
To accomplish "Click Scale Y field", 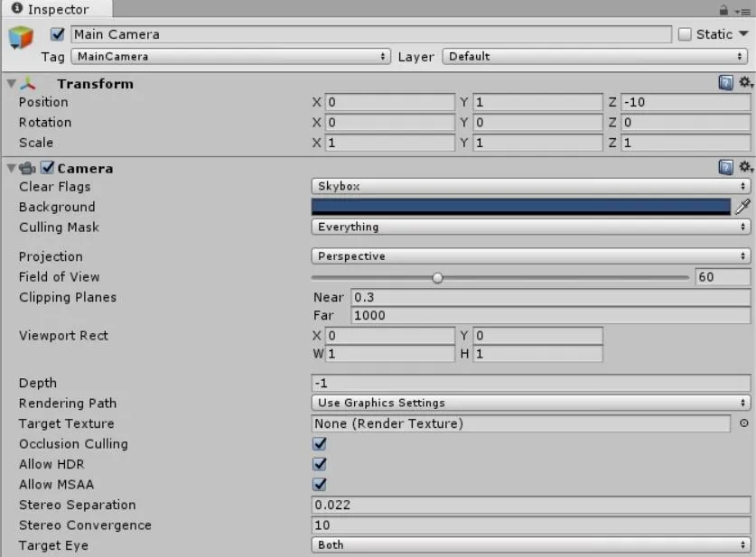I will pyautogui.click(x=537, y=143).
